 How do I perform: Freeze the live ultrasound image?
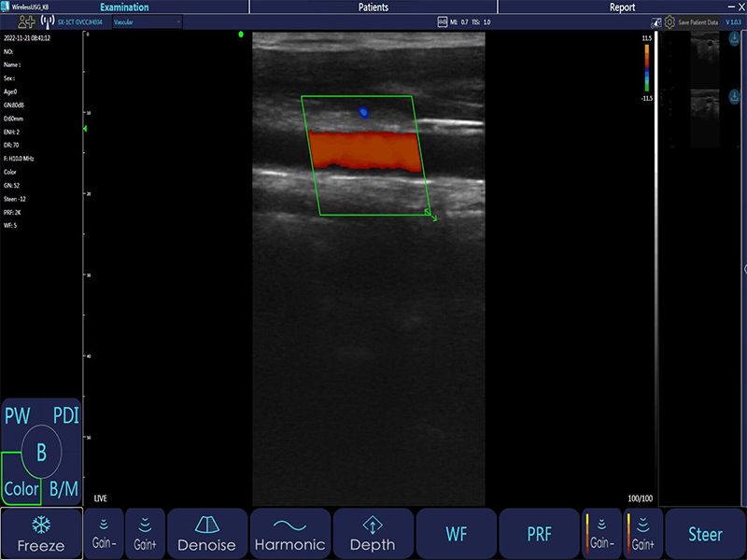(40, 534)
